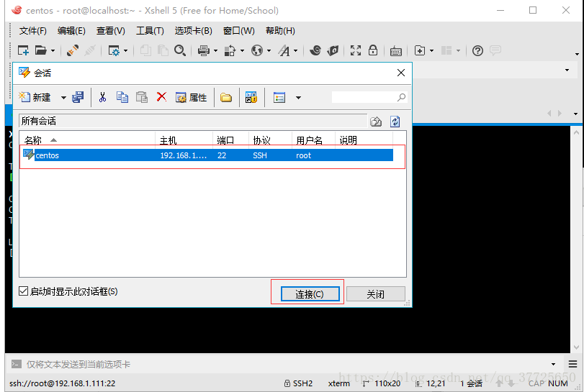Click the Connect plug icon in main toolbar

tap(73, 50)
